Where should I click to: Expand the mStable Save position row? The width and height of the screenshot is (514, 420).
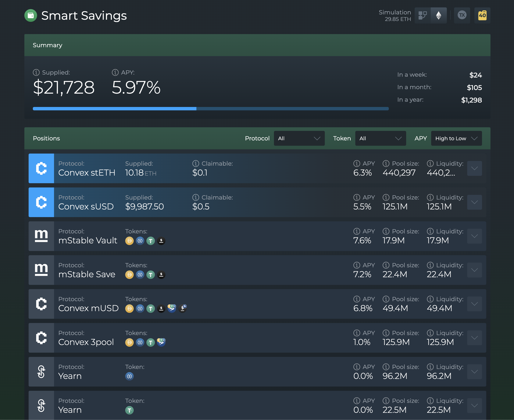click(474, 270)
